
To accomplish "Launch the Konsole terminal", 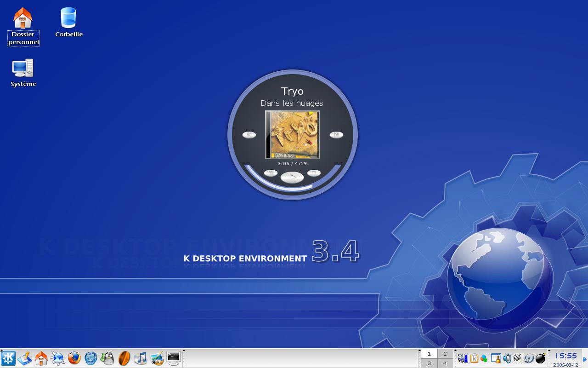I will (174, 358).
